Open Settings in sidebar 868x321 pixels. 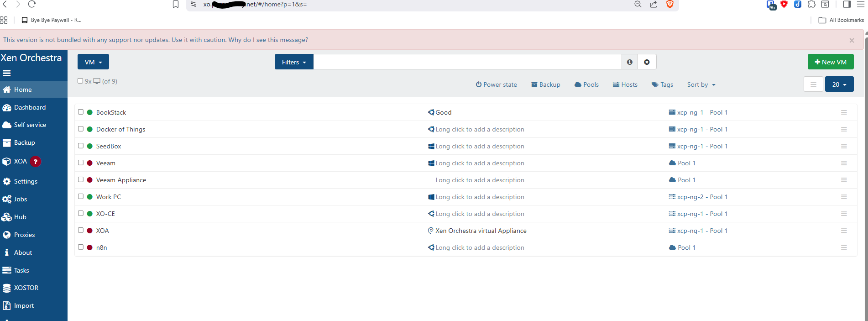coord(34,181)
